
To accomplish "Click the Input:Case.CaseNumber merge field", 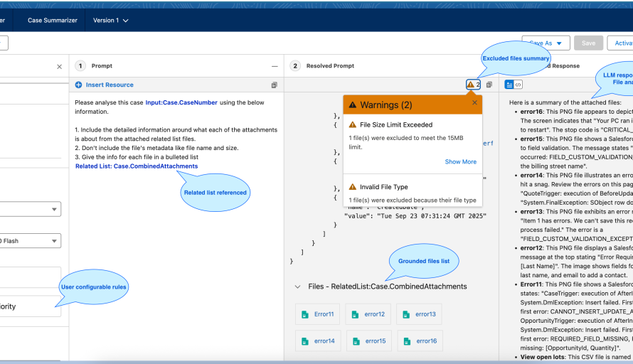I will pos(181,102).
